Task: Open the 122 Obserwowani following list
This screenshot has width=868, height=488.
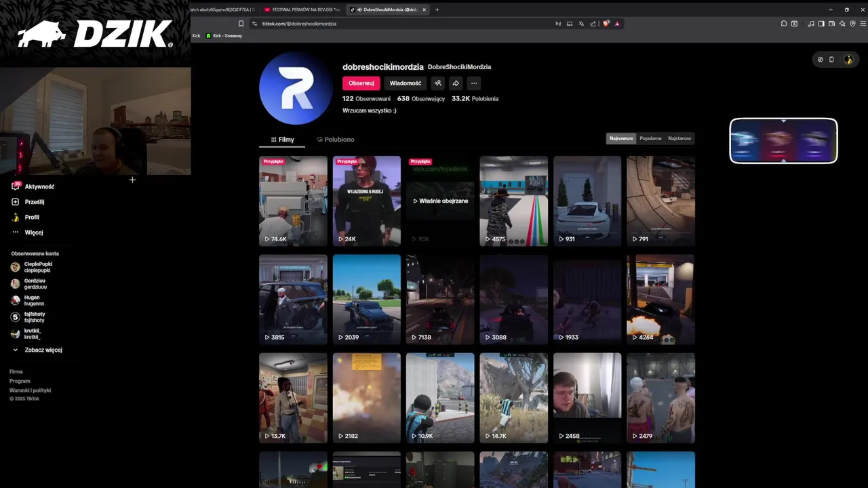Action: [x=367, y=99]
